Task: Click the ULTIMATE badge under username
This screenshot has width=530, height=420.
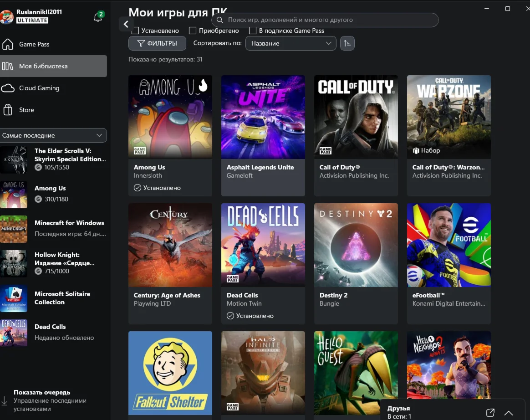Action: tap(32, 20)
